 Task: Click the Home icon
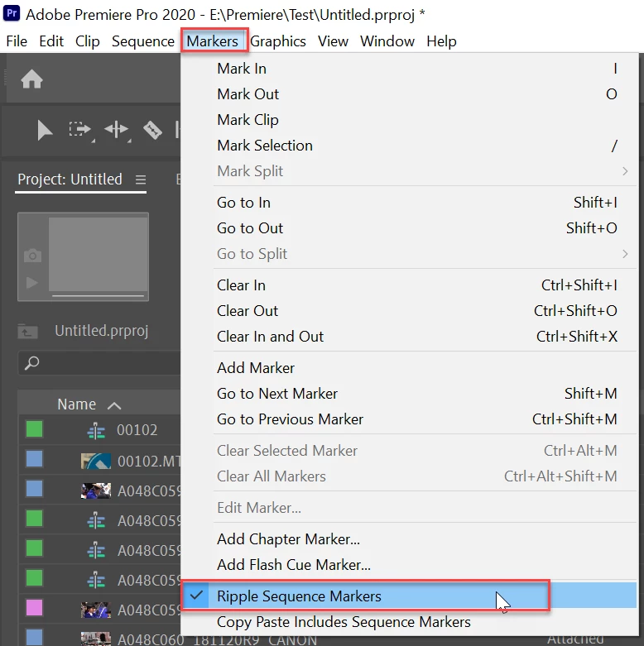point(31,79)
